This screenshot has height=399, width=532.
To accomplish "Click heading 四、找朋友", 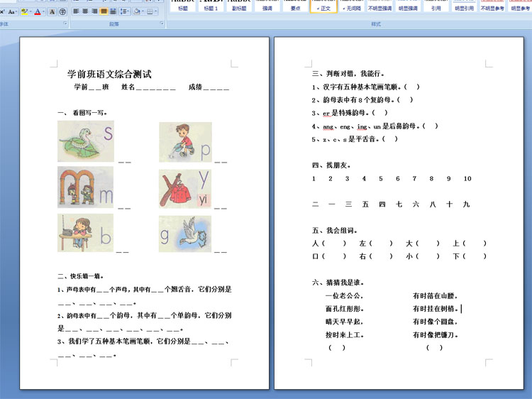I will [331, 165].
